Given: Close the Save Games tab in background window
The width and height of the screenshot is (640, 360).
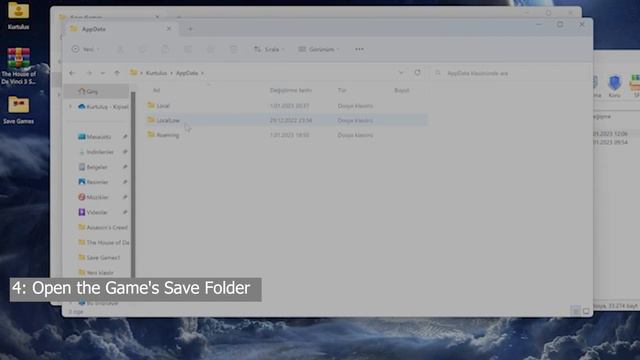Looking at the screenshot, I should coord(157,17).
